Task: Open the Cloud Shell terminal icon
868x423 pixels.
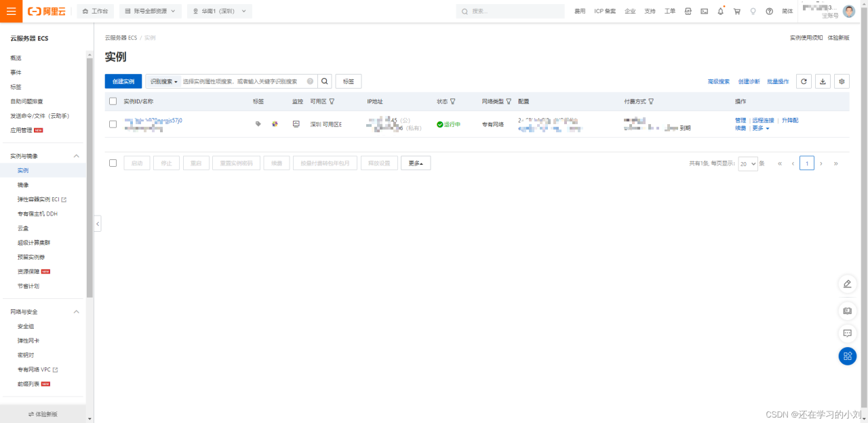Action: tap(704, 12)
